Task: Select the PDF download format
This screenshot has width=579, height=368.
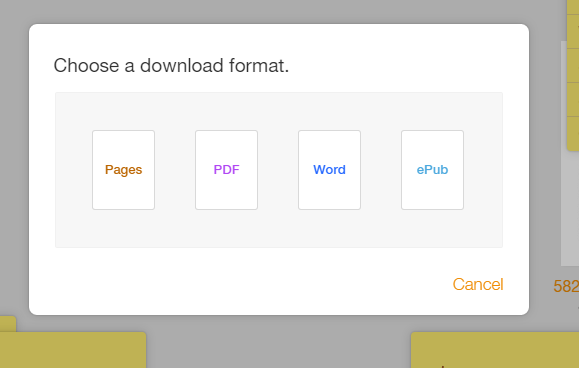Action: pyautogui.click(x=226, y=170)
